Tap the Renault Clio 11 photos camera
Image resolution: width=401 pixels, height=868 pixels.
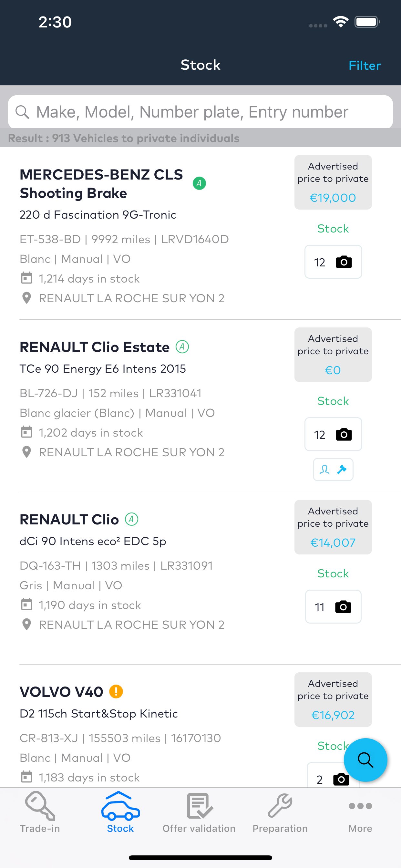333,606
